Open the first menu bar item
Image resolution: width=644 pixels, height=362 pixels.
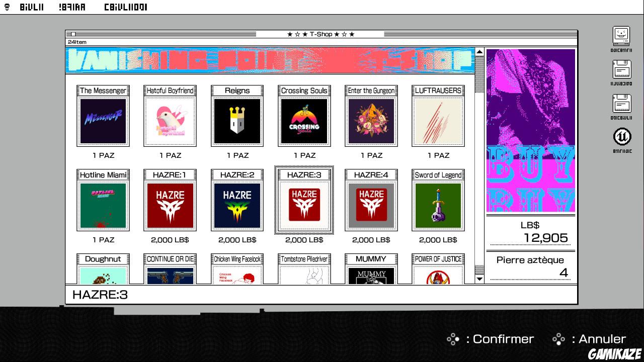tap(32, 7)
